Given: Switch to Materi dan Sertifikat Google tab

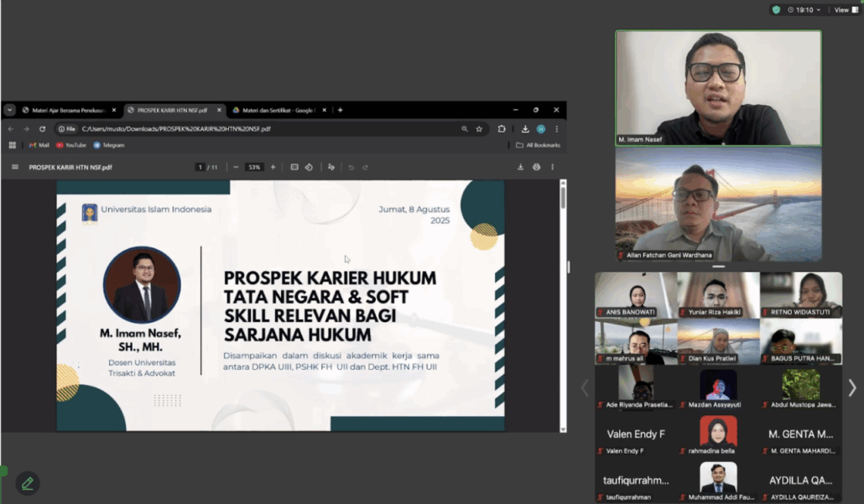Looking at the screenshot, I should [x=278, y=110].
